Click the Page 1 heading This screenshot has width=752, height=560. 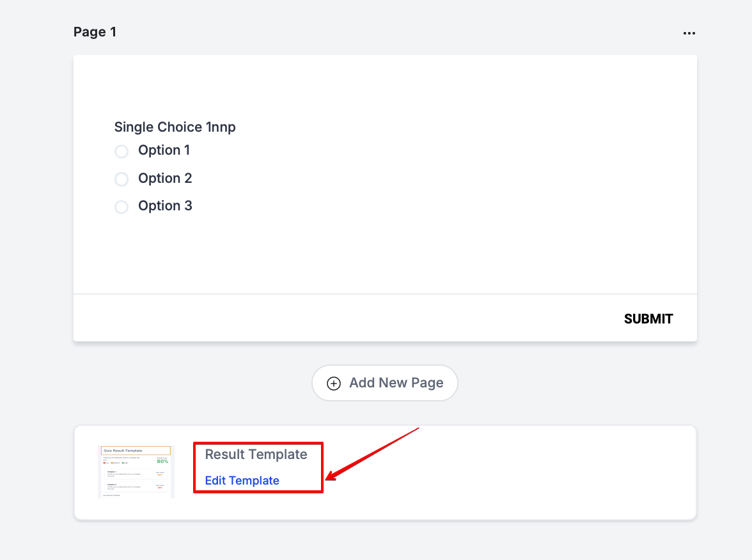tap(95, 32)
